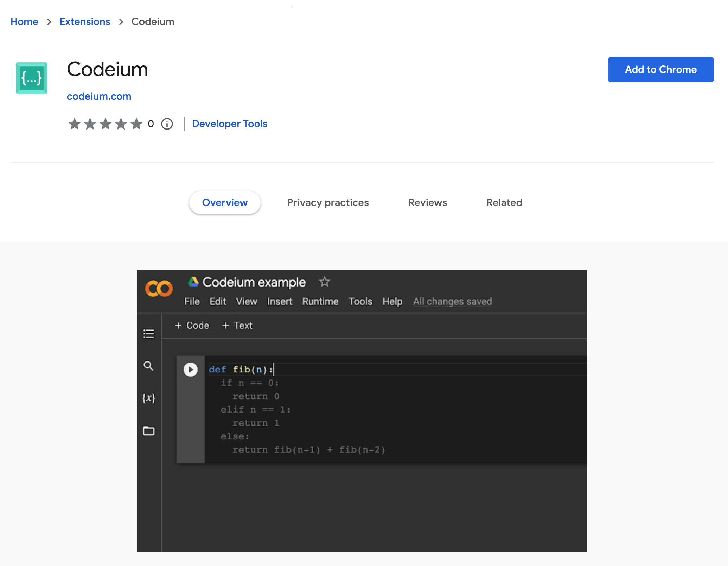The image size is (728, 566).
Task: Open the codeium.com link
Action: pos(99,96)
